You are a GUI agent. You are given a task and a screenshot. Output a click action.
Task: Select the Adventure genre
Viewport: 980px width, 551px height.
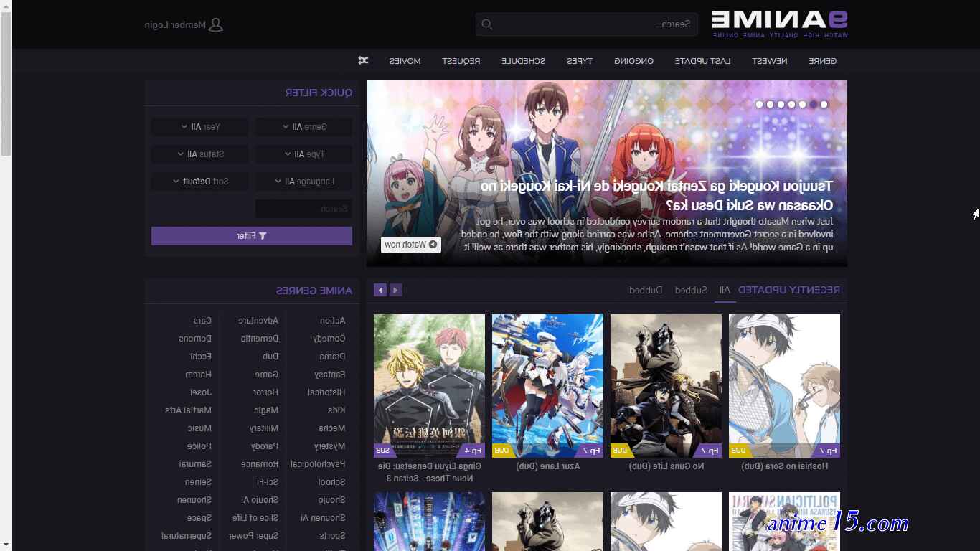pyautogui.click(x=259, y=321)
